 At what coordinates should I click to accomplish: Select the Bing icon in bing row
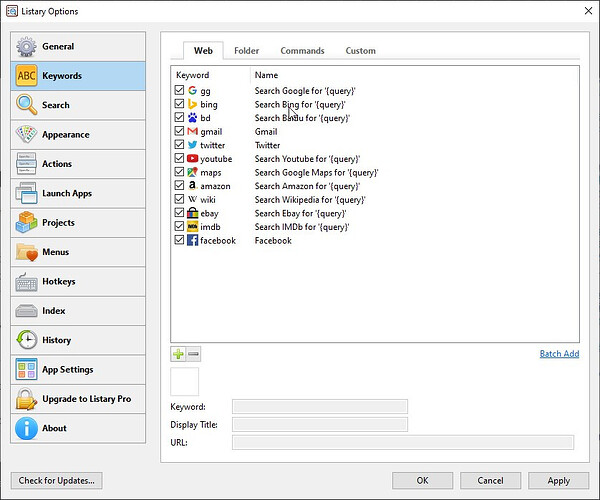point(192,104)
